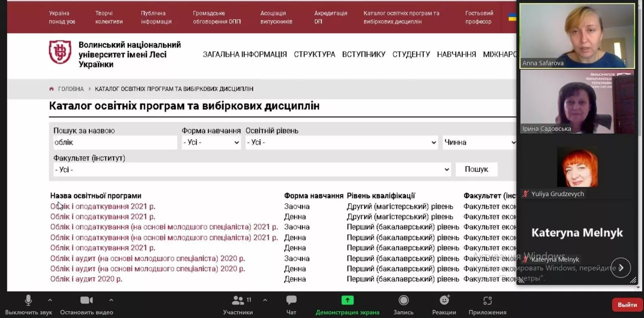This screenshot has height=318, width=644.
Task: Open Денна bachelor Облік і оподаткування 2021
Action: point(103,247)
